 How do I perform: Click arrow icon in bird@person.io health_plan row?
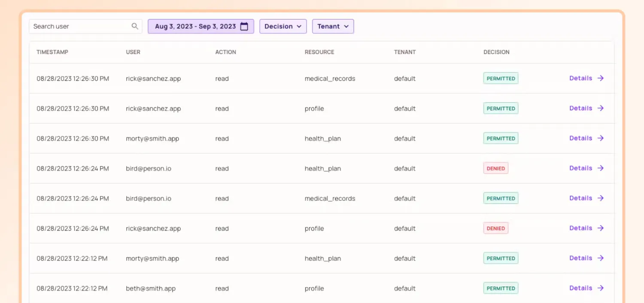(x=601, y=168)
